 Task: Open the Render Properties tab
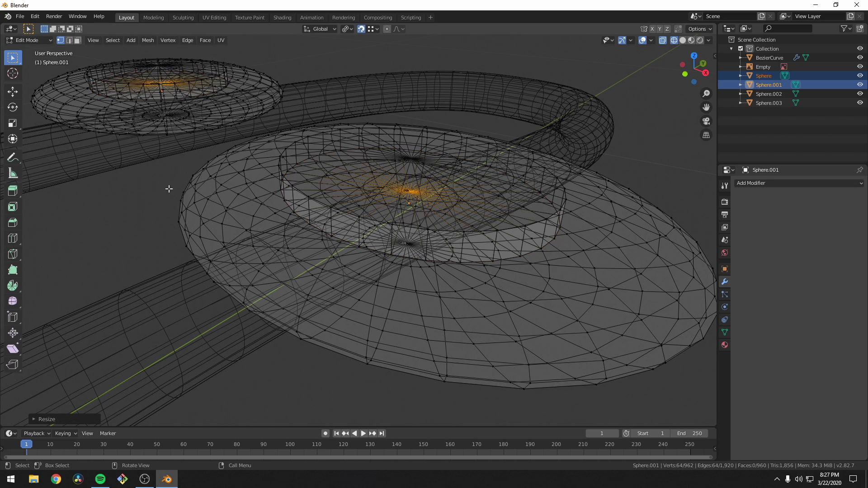point(724,202)
